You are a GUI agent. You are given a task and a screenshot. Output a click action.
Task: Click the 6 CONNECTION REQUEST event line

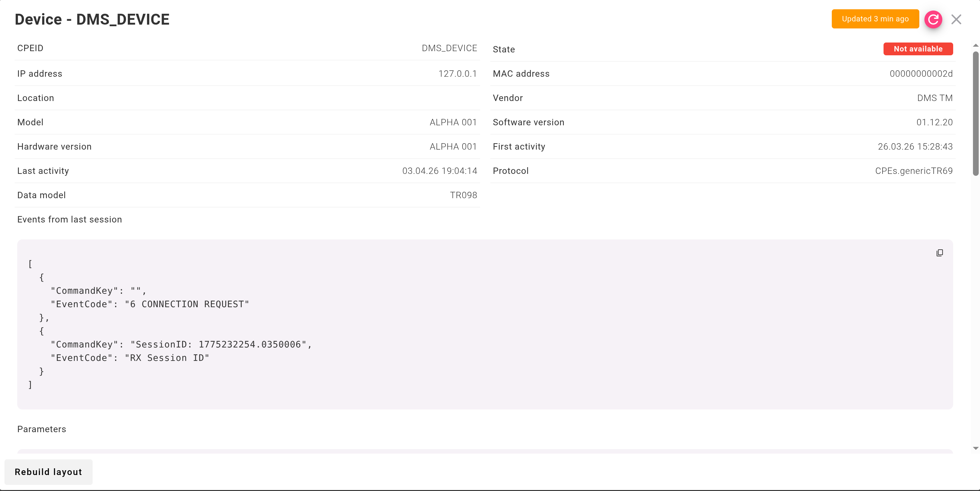(x=150, y=304)
